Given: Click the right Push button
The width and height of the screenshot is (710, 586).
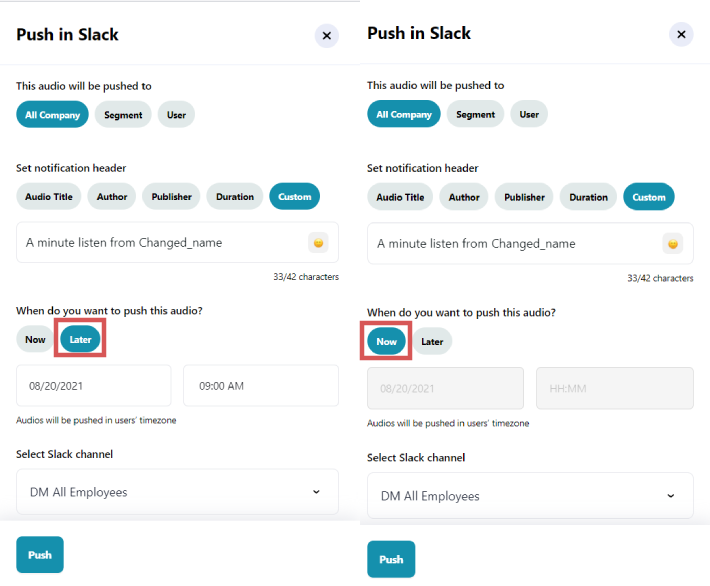Looking at the screenshot, I should tap(391, 559).
